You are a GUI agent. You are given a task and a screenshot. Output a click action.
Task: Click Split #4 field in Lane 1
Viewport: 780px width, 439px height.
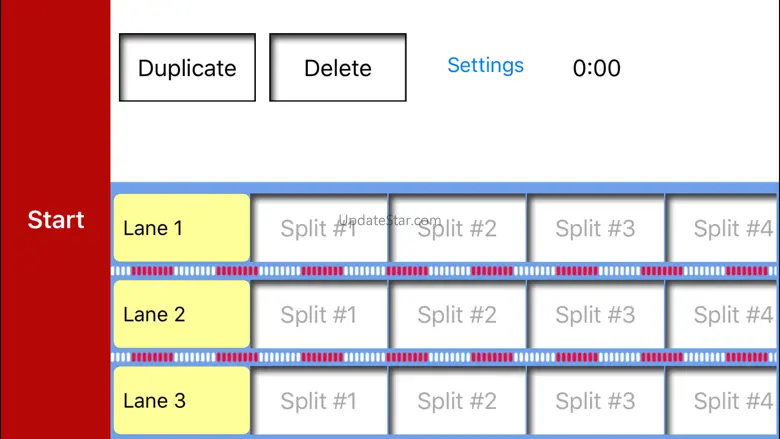tap(724, 228)
